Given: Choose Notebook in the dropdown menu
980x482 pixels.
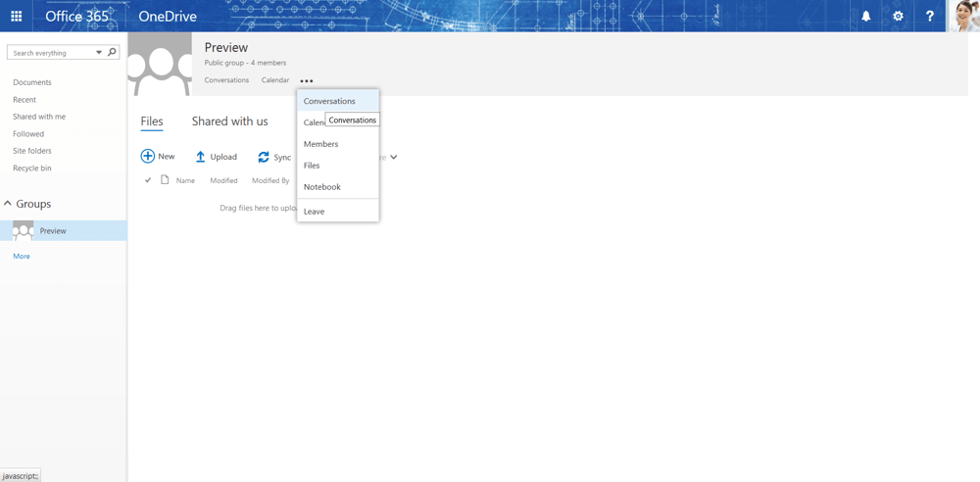Looking at the screenshot, I should [321, 187].
